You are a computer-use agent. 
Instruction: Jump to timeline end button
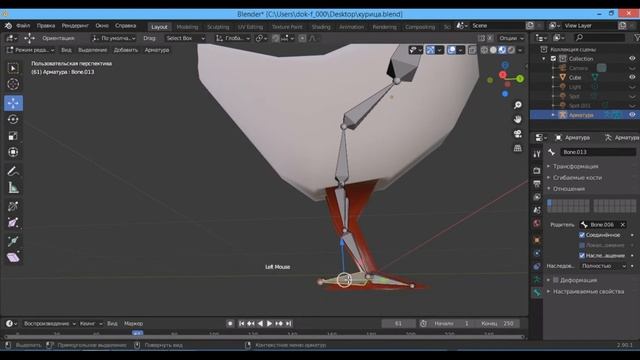[x=289, y=323]
